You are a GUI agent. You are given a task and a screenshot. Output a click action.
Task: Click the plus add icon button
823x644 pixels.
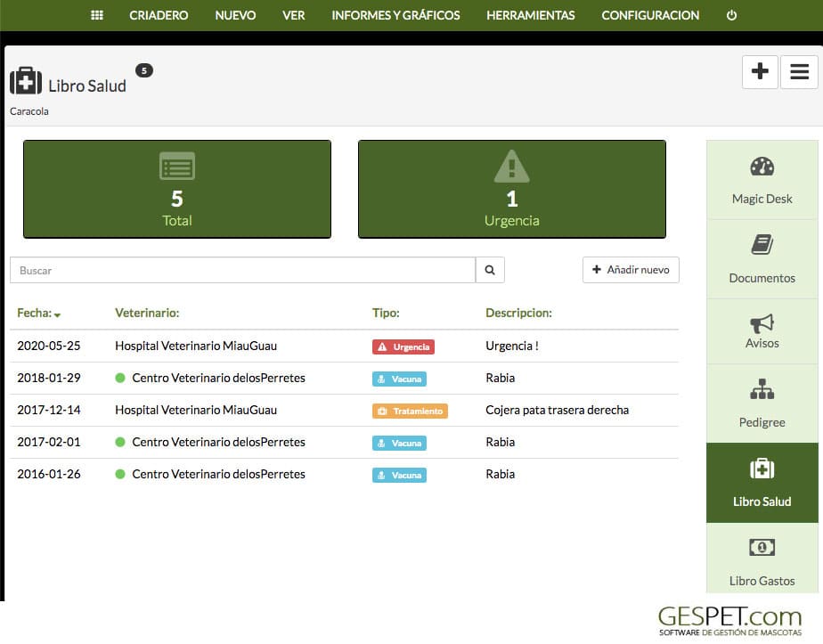(x=760, y=71)
